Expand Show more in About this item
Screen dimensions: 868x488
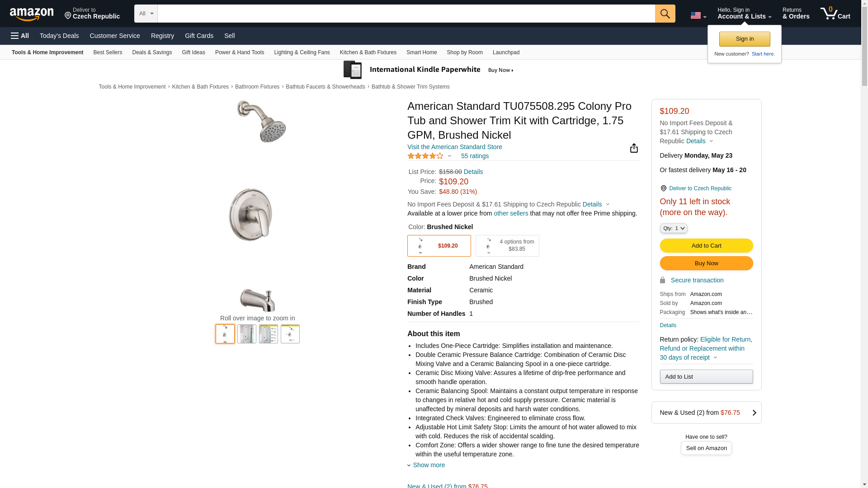(x=428, y=465)
